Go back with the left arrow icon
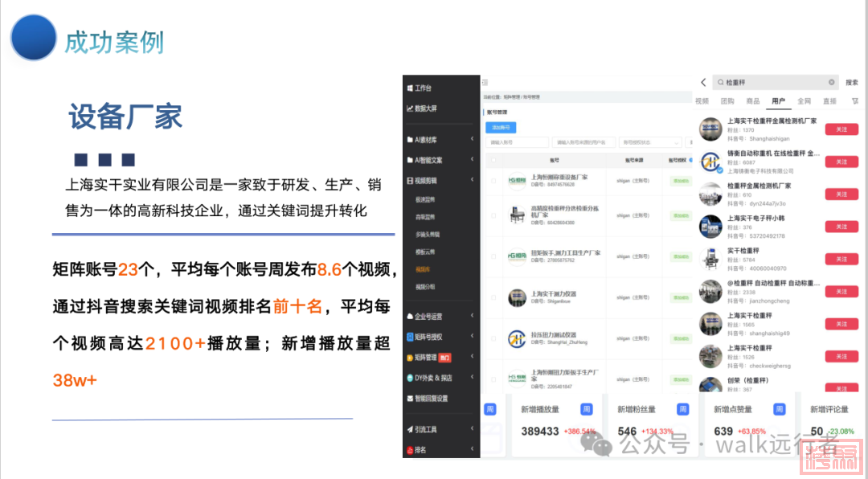 [x=703, y=83]
